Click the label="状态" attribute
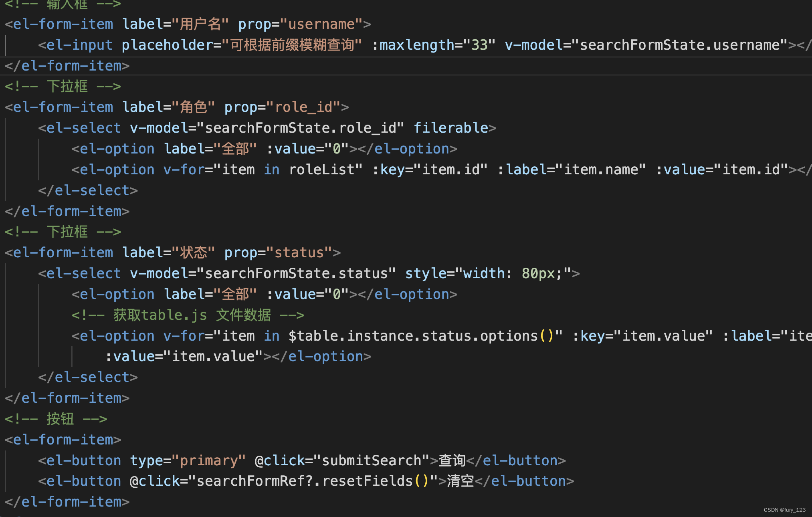 (x=169, y=253)
